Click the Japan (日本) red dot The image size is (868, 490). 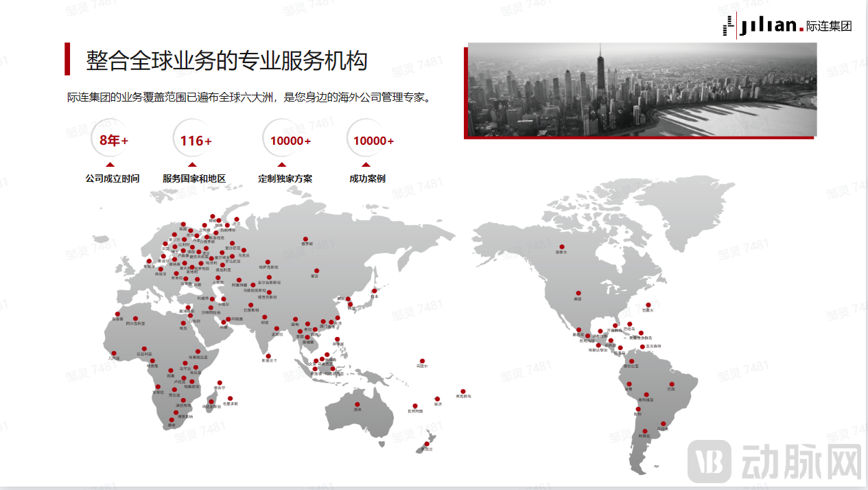(375, 290)
